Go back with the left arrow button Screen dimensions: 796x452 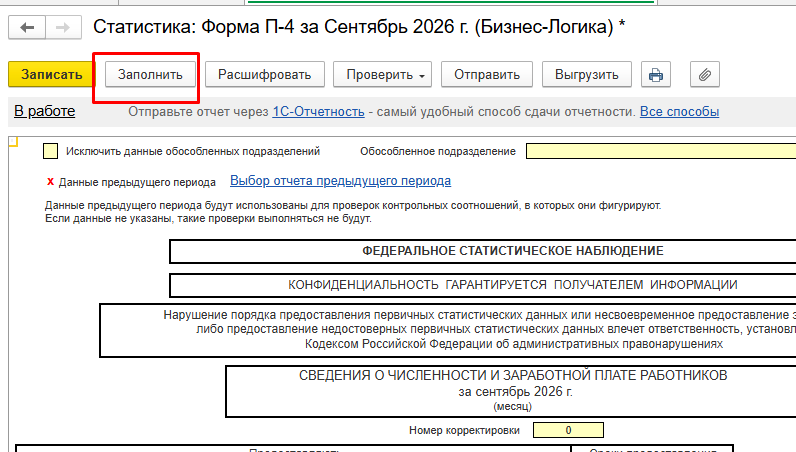pos(27,27)
